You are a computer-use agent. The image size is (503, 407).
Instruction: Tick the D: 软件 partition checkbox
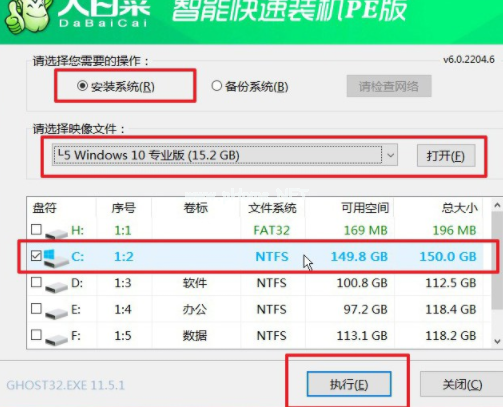pyautogui.click(x=36, y=282)
